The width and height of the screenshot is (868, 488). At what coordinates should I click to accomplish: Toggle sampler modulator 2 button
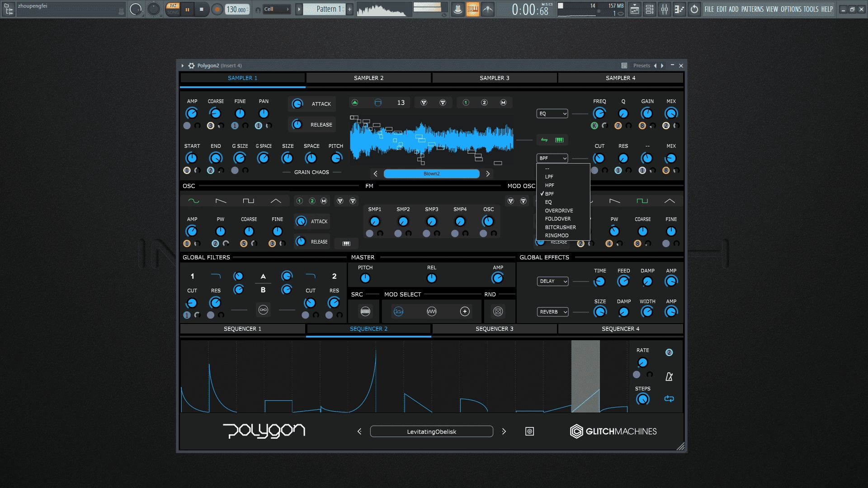[484, 103]
